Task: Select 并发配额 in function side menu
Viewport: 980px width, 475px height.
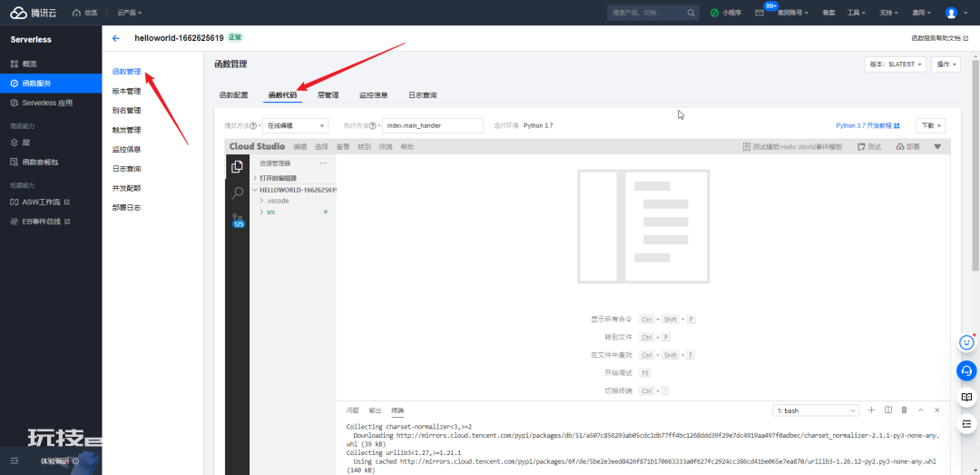Action: pyautogui.click(x=126, y=188)
